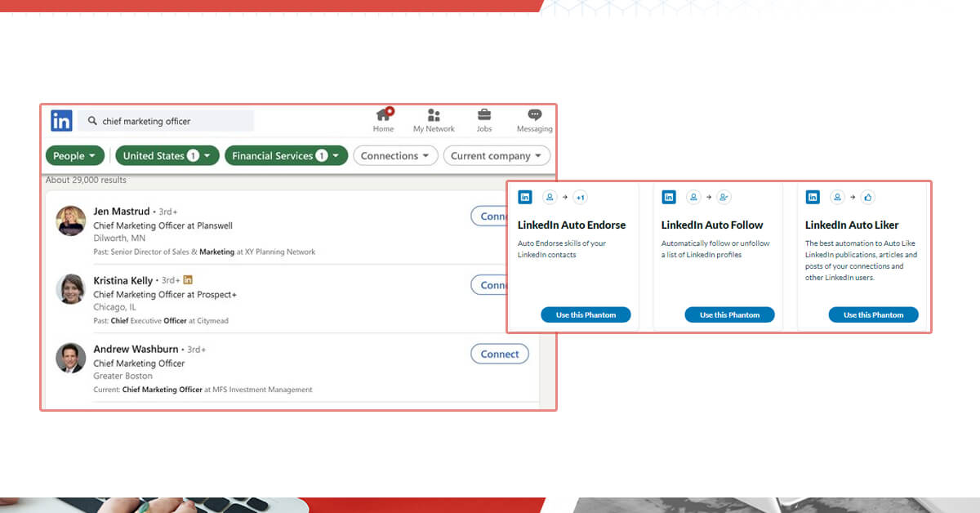Click the Kristina Kelly name link

tap(123, 280)
